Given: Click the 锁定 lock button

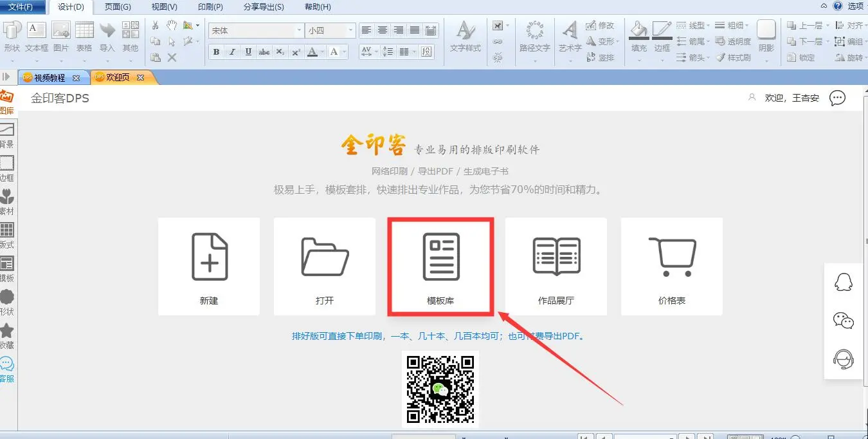Looking at the screenshot, I should coord(802,57).
